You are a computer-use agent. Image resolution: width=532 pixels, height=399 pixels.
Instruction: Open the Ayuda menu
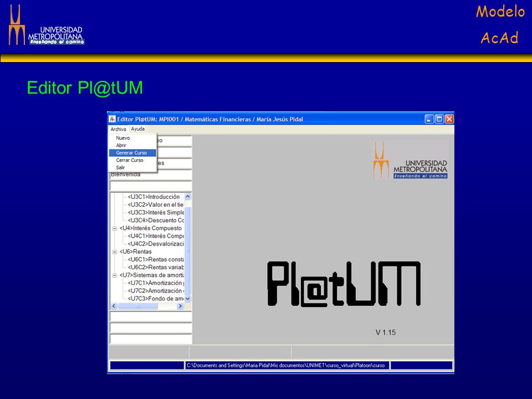click(138, 129)
